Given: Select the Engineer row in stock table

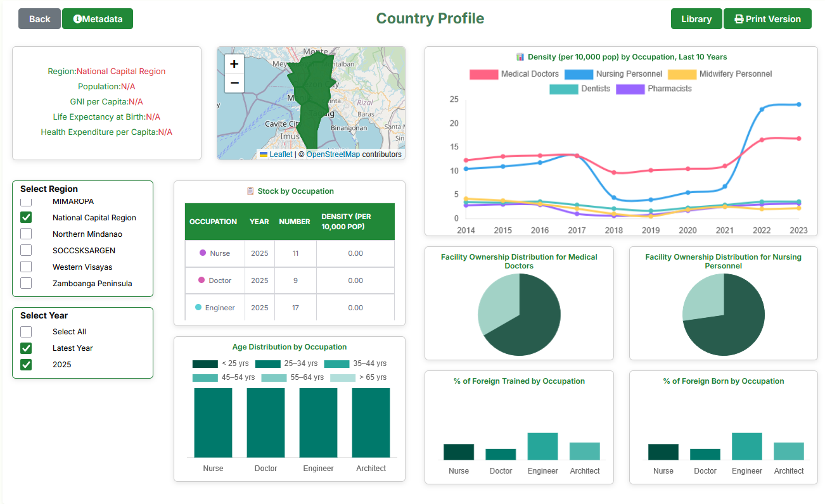Looking at the screenshot, I should click(x=290, y=308).
